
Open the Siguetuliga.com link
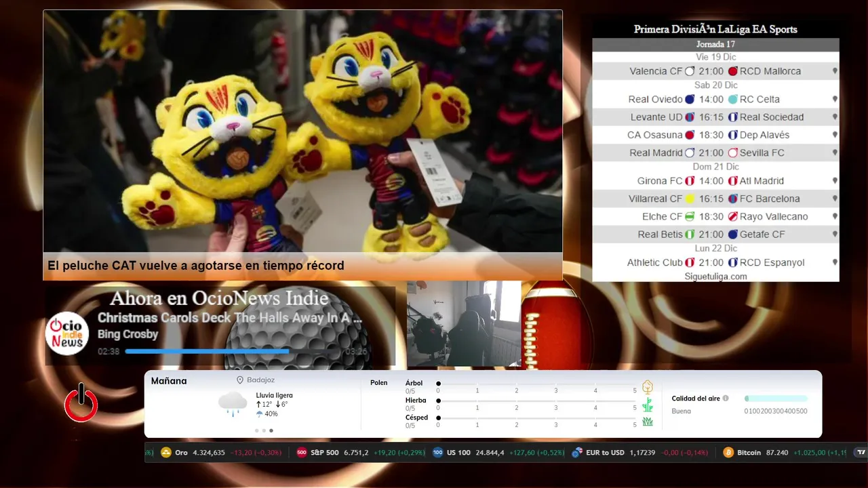pyautogui.click(x=715, y=277)
